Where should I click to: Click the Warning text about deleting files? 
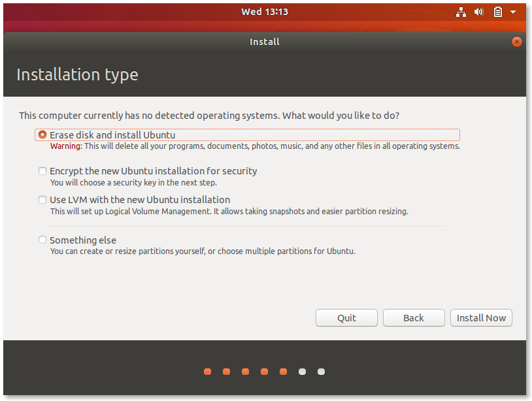255,146
